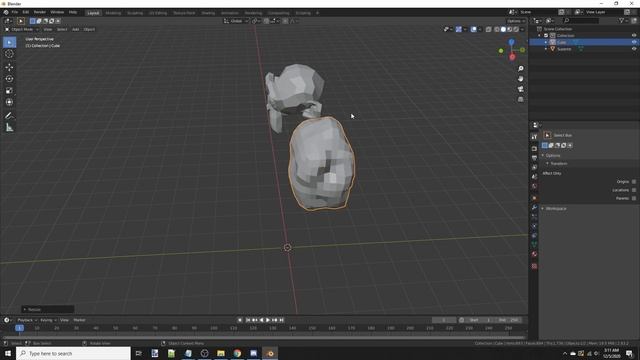Image resolution: width=640 pixels, height=360 pixels.
Task: Expand the Suzanne item in outliner
Action: (546, 49)
